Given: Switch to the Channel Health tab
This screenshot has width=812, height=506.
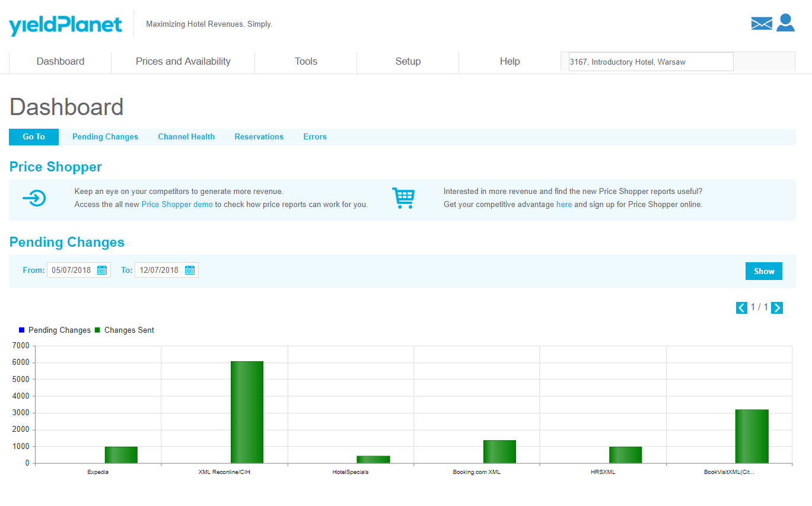Looking at the screenshot, I should (x=186, y=137).
